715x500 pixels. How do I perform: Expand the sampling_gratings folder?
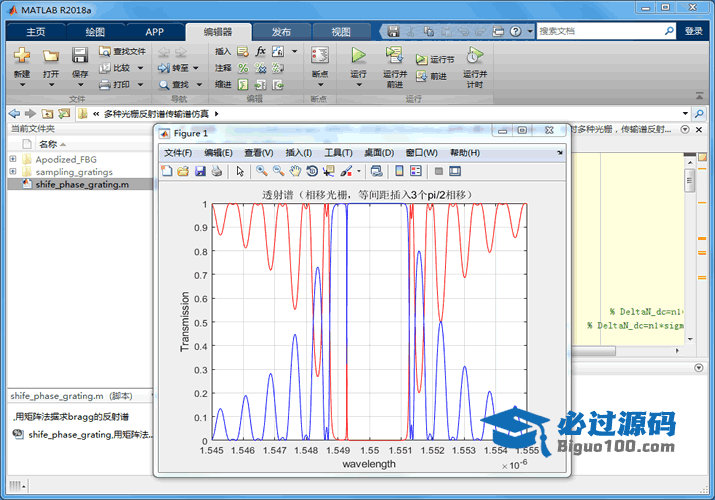pos(13,171)
